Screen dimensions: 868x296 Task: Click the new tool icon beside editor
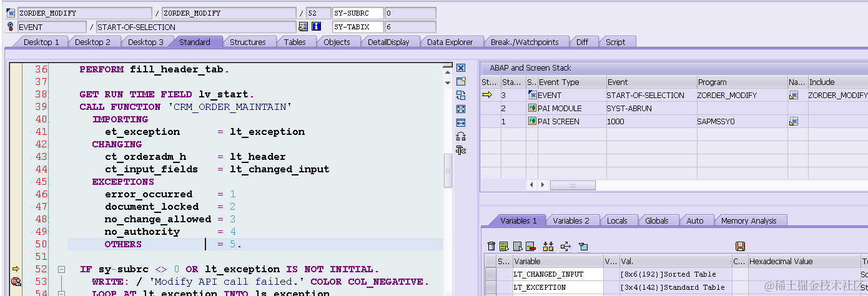coord(461,81)
